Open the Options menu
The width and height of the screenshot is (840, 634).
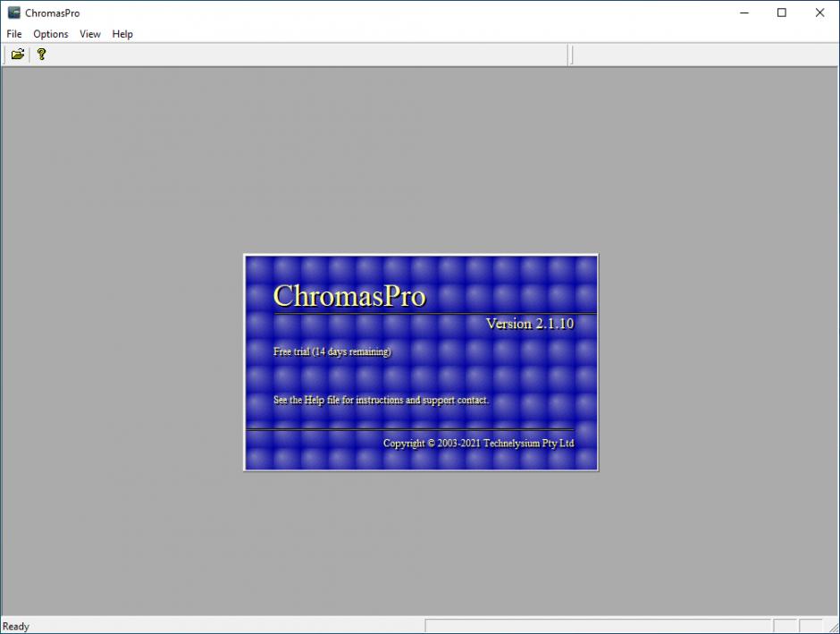[x=51, y=34]
